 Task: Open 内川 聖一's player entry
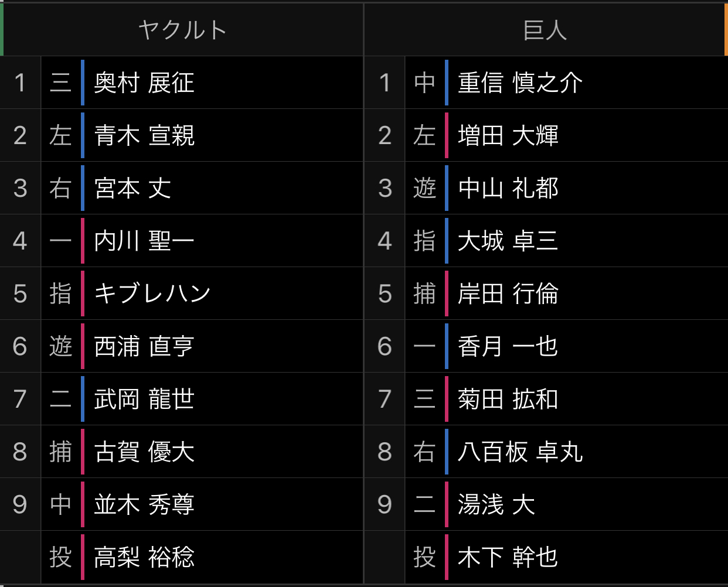[144, 241]
